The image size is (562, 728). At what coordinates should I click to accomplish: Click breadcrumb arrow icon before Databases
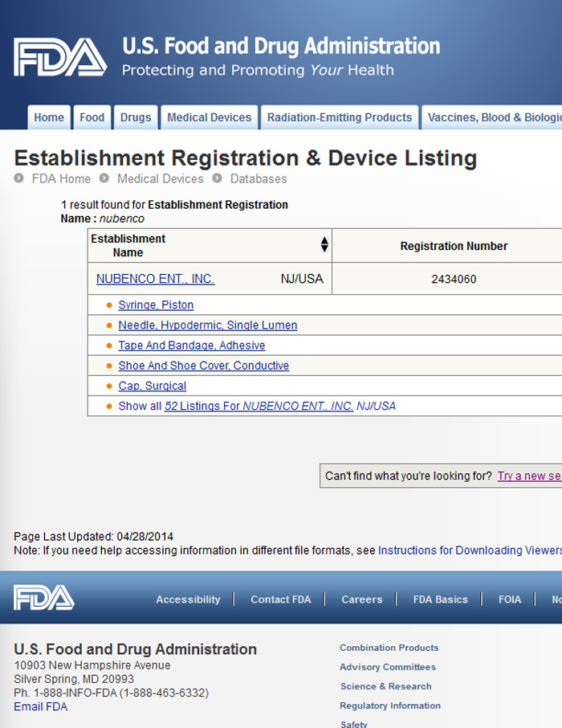click(218, 178)
